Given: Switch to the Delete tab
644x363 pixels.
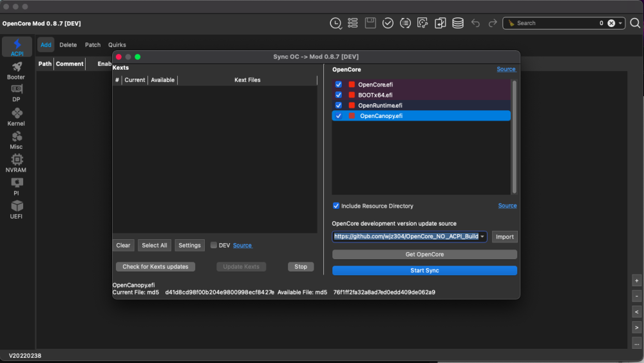Looking at the screenshot, I should coord(68,44).
